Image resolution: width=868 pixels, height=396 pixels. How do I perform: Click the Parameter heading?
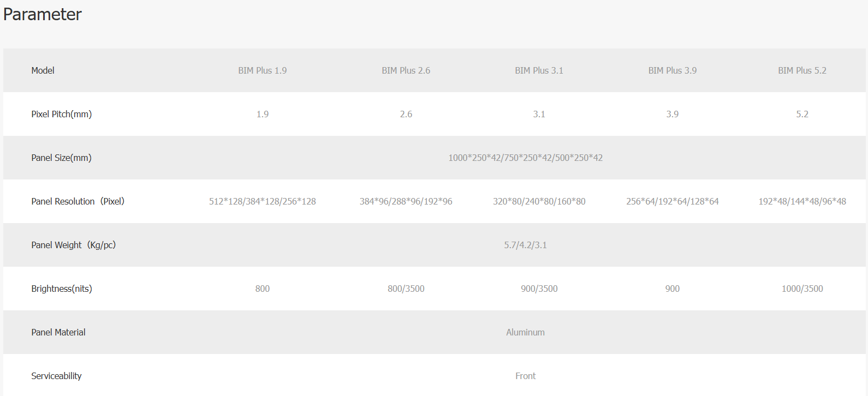click(43, 14)
